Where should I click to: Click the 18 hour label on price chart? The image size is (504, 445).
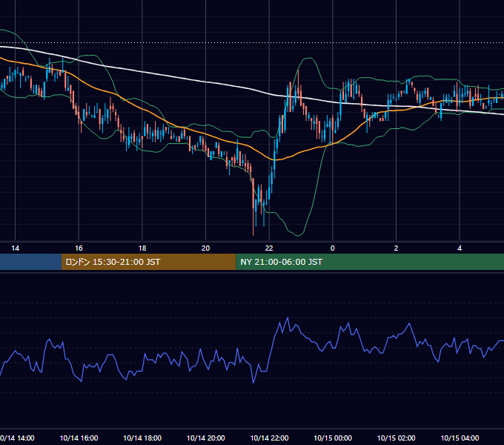coord(142,248)
